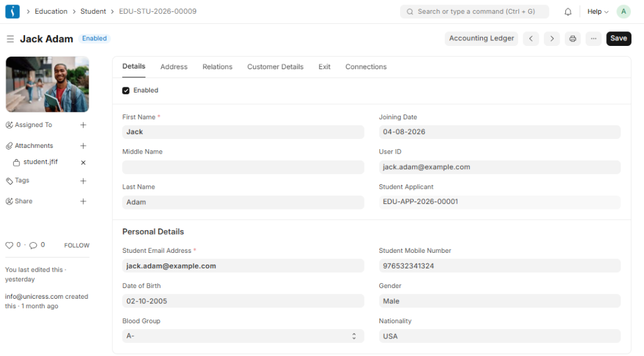Switch to the Details tab
Screen dimensions: 644x356
point(133,67)
